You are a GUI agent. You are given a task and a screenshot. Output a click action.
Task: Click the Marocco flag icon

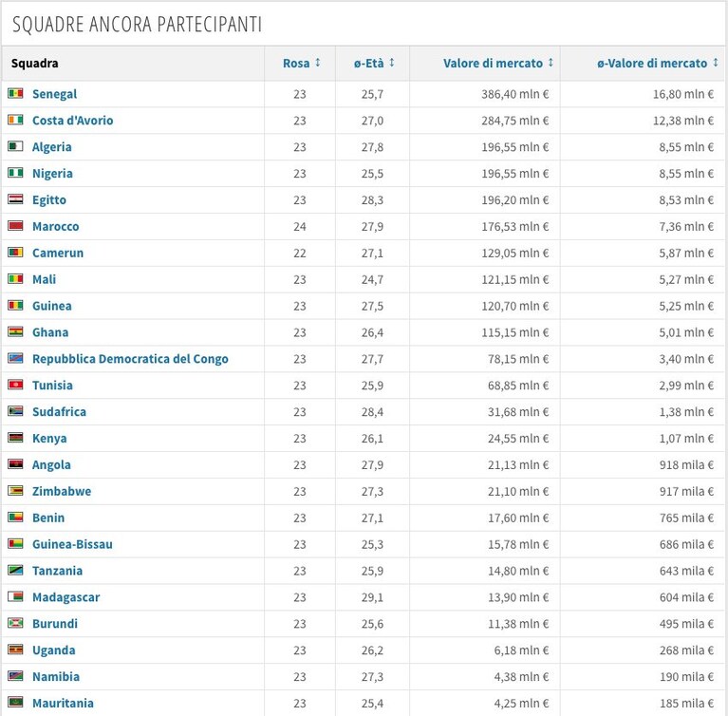(x=15, y=226)
